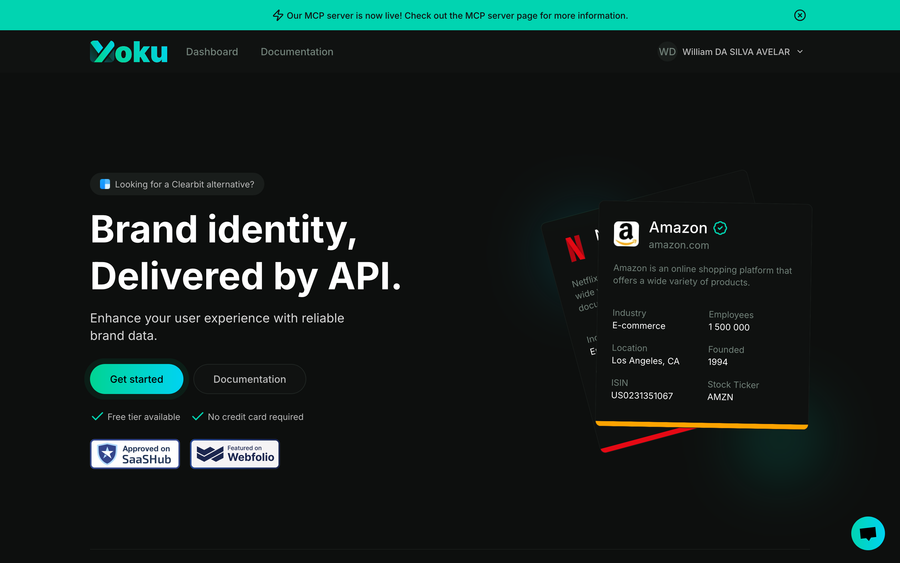The height and width of the screenshot is (563, 900).
Task: Open Dashboard from the navigation bar
Action: coord(212,52)
